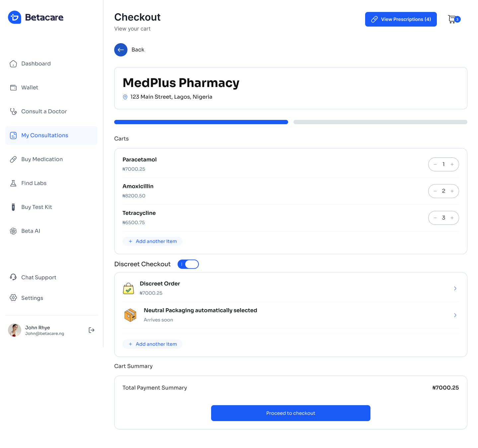Click the stethoscope Consult a Doctor icon
Image resolution: width=478 pixels, height=448 pixels.
pos(13,112)
